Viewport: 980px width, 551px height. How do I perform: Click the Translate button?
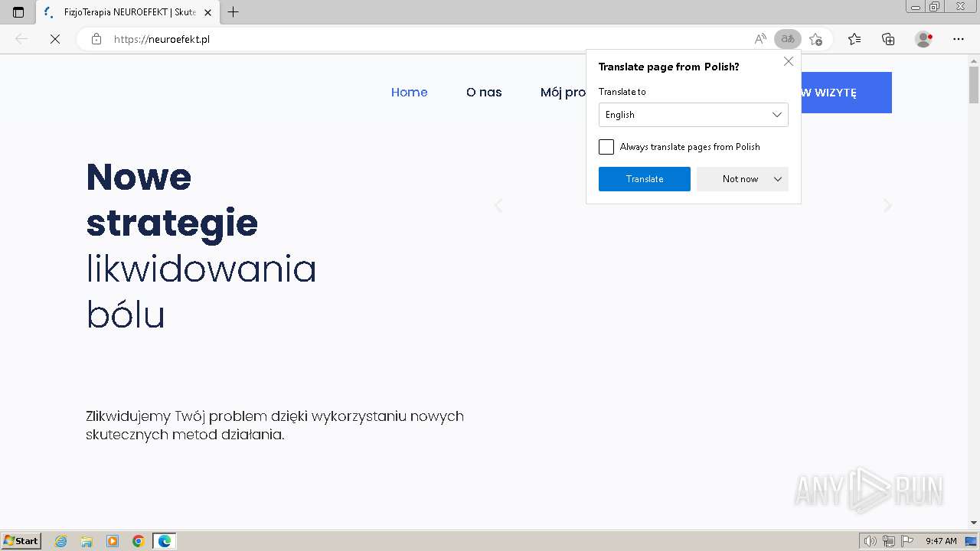(x=645, y=179)
